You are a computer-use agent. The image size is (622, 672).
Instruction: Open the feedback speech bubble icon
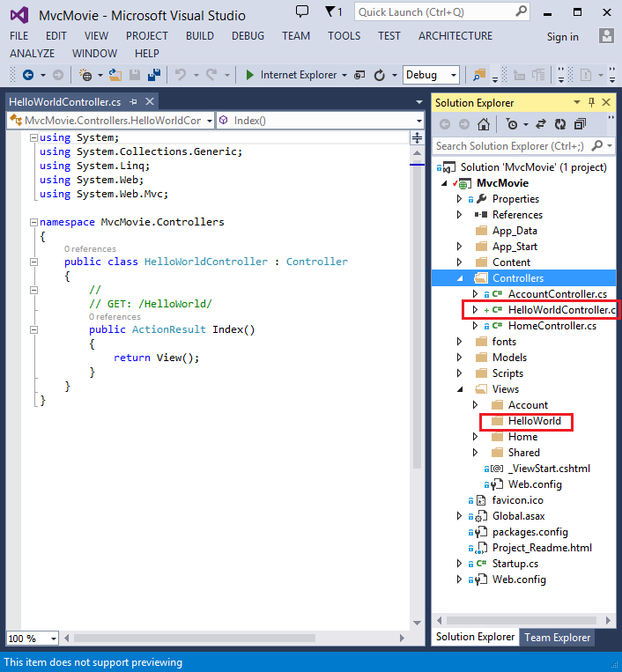tap(302, 11)
